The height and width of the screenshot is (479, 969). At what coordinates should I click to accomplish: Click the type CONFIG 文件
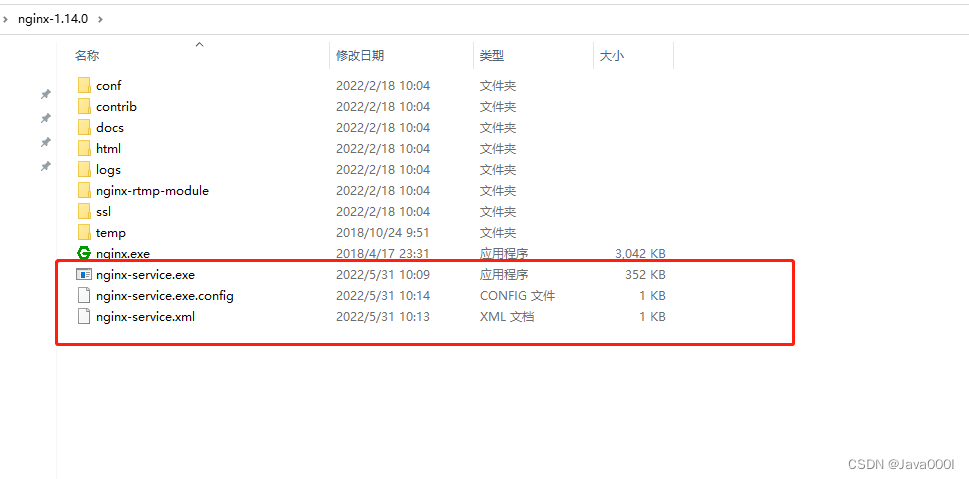517,295
